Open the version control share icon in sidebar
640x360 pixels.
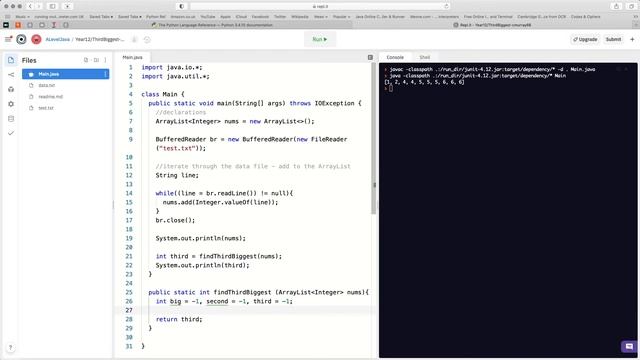point(11,75)
